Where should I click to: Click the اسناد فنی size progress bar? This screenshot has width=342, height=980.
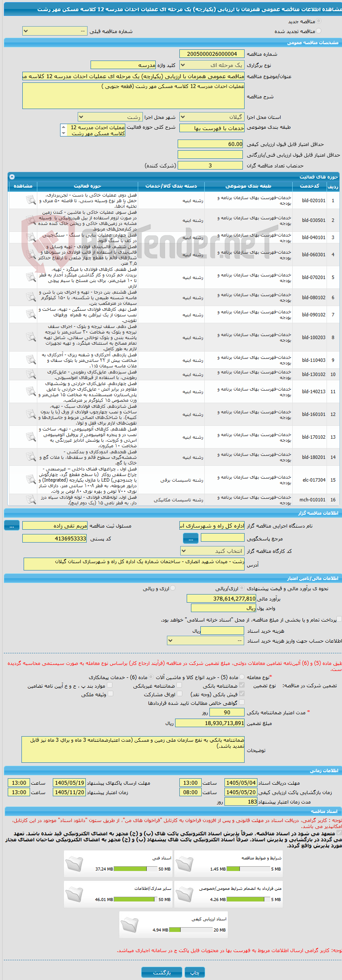[136, 869]
